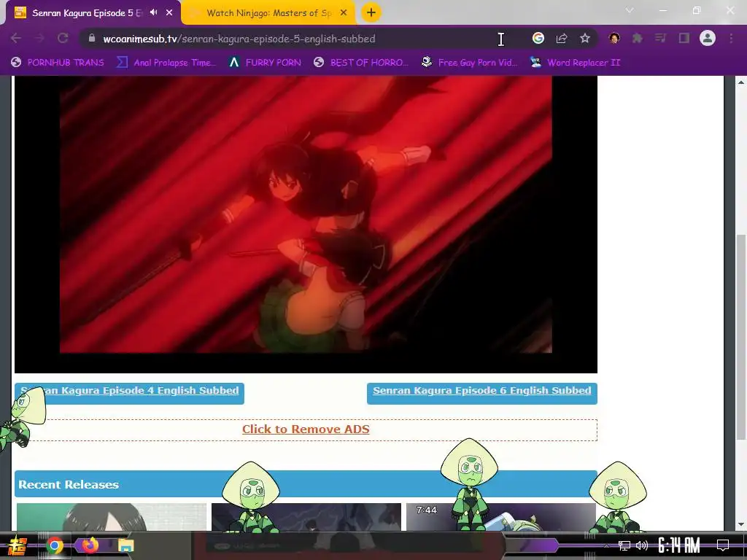Open the avatar extension icon
Image resolution: width=747 pixels, height=560 pixels.
pos(614,38)
